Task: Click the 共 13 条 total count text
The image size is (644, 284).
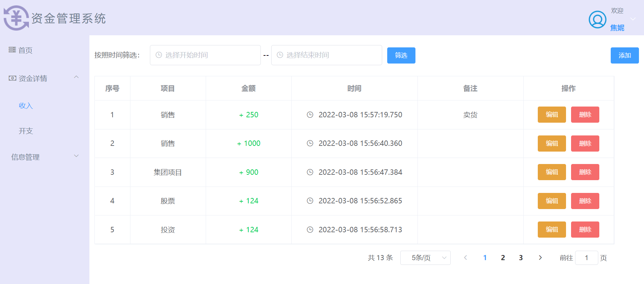Action: tap(380, 258)
